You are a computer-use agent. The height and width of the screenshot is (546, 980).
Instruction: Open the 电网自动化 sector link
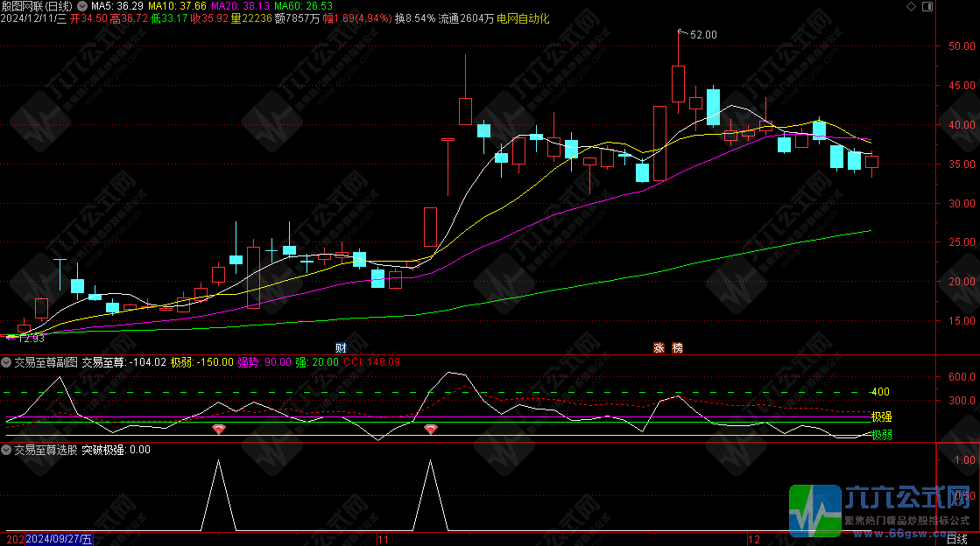coord(523,18)
